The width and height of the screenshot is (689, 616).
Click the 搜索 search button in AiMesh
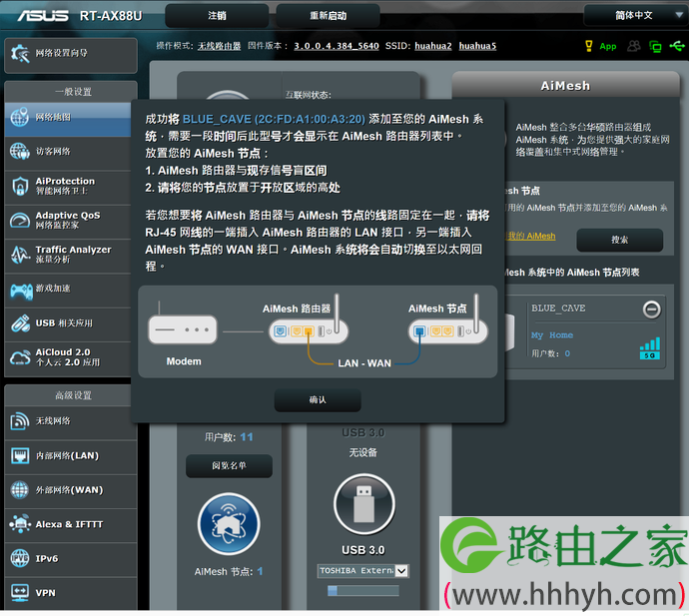[x=619, y=240]
